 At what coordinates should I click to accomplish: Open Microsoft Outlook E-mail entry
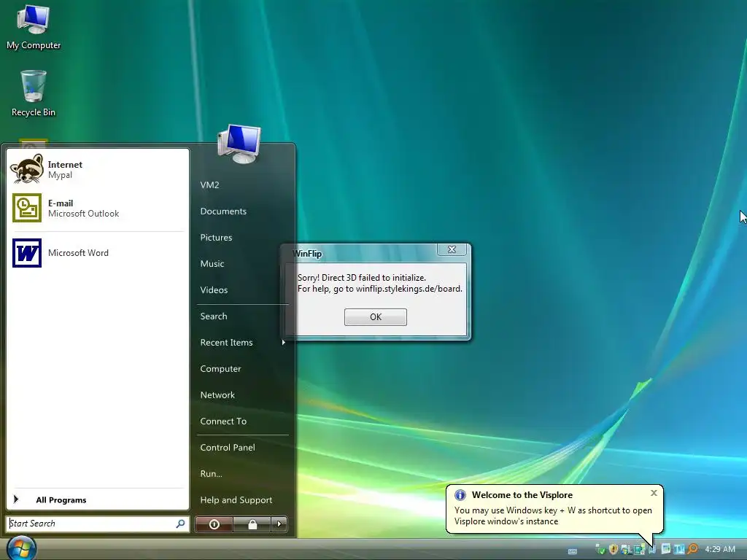point(97,208)
